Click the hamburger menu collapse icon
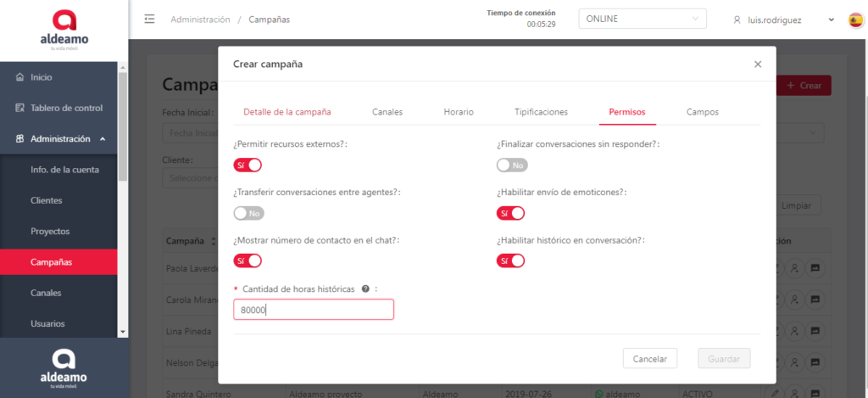Viewport: 868px width, 398px height. (x=150, y=20)
